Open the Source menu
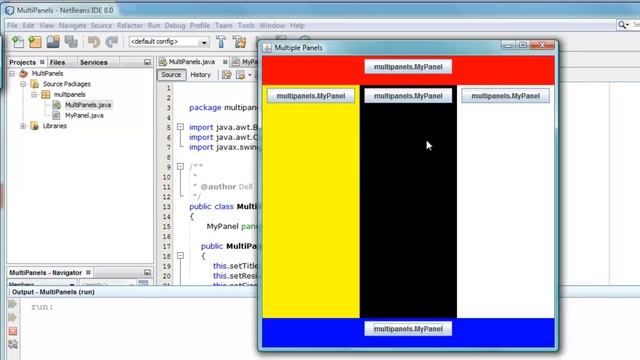This screenshot has width=640, height=360. click(x=101, y=25)
